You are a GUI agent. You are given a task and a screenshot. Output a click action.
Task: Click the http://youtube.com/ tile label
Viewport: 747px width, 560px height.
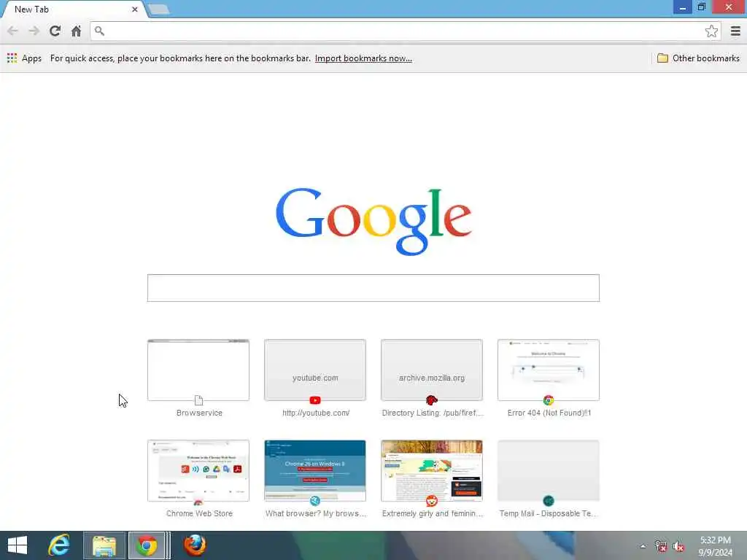click(315, 413)
